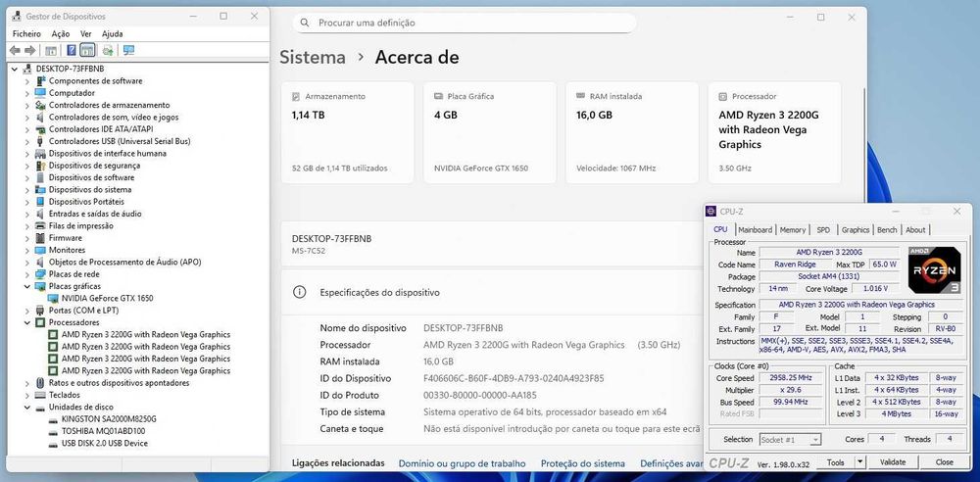The image size is (980, 482).
Task: Click the Ryzen 3 logo in CPU-Z
Action: coord(934,270)
